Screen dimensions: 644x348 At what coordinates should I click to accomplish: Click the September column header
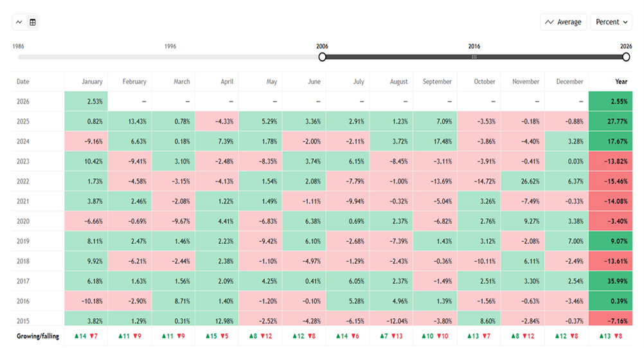click(437, 82)
